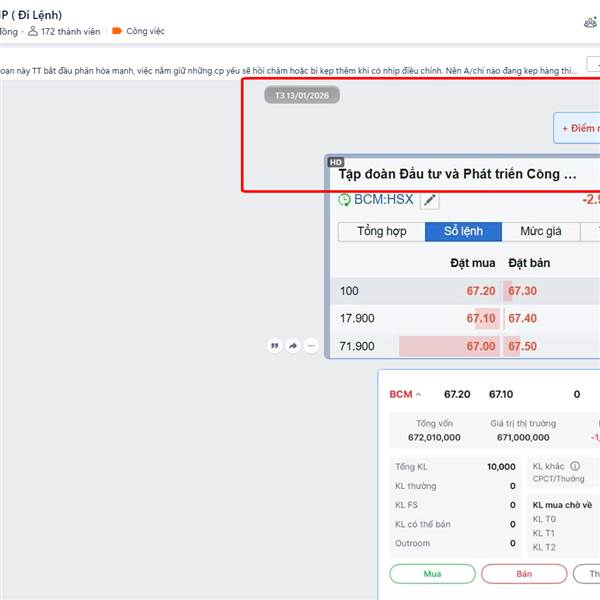This screenshot has height=600, width=600.
Task: Click bid price 67.10 in order book
Action: (481, 318)
